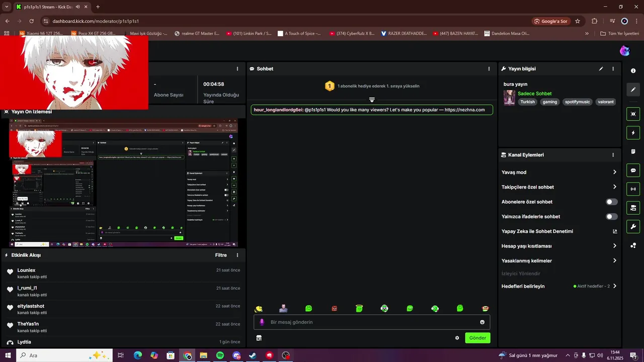Viewport: 644px width, 362px height.
Task: Click the spotifymusic tag
Action: [577, 102]
